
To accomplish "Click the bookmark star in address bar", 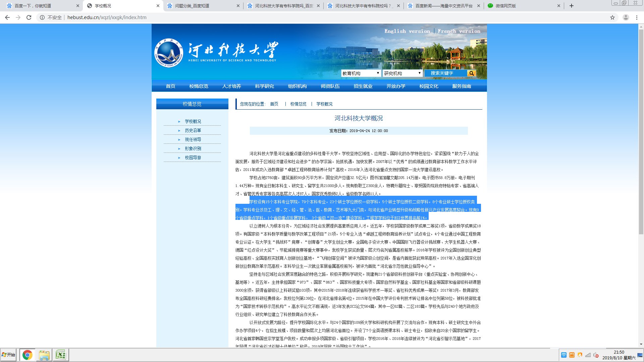I will coord(613,17).
